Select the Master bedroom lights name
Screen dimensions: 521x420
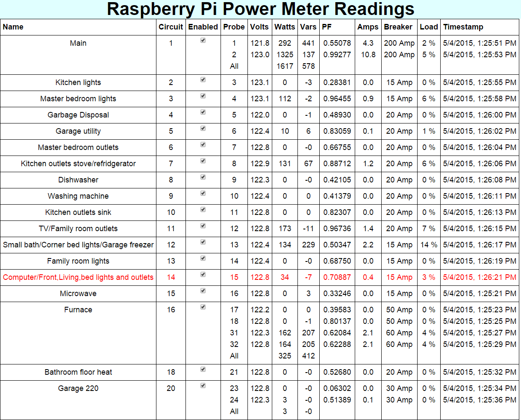pos(78,99)
